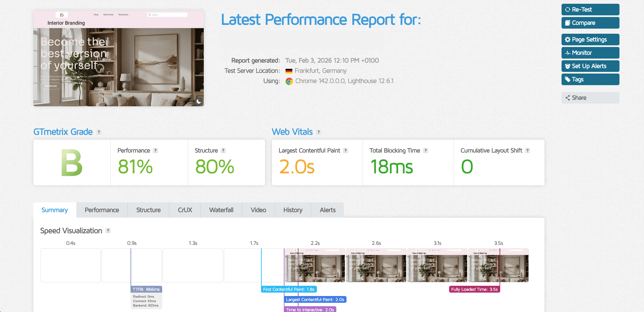
Task: Toggle dark mode moon icon on screenshot
Action: pos(199,101)
